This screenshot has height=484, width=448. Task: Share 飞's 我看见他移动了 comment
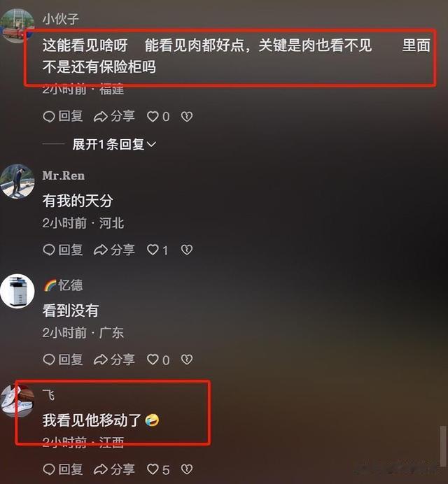point(114,469)
